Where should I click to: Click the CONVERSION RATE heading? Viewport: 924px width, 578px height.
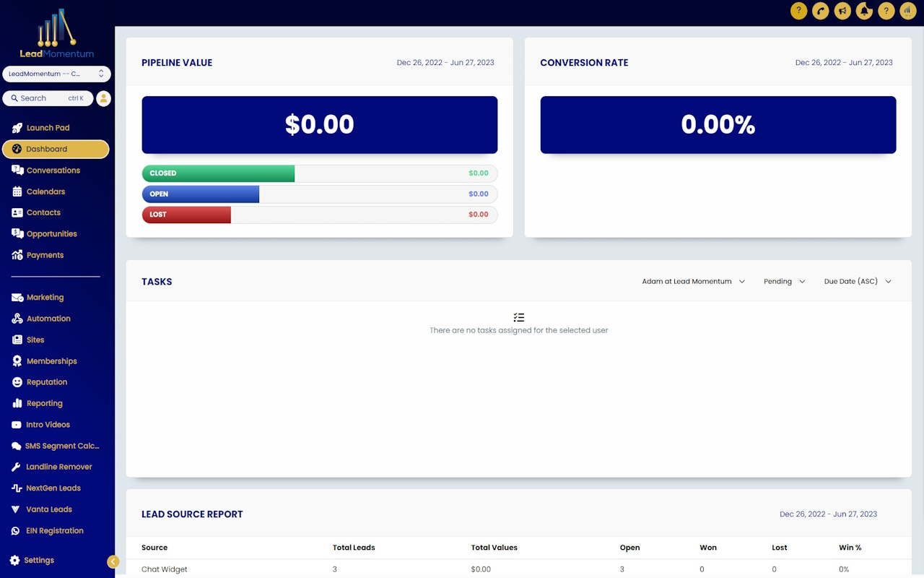[584, 63]
